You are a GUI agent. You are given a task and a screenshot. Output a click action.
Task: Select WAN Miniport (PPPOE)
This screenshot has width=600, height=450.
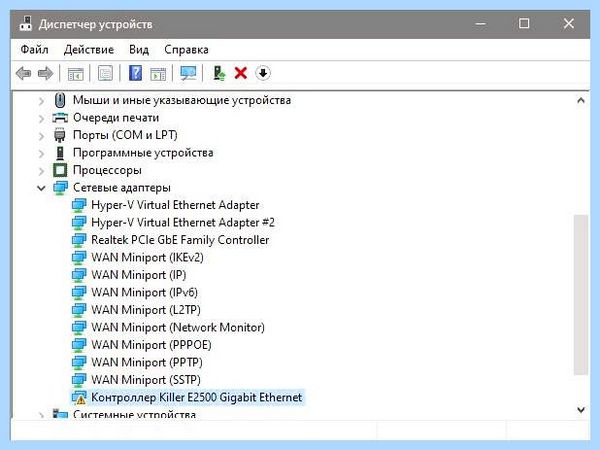151,345
